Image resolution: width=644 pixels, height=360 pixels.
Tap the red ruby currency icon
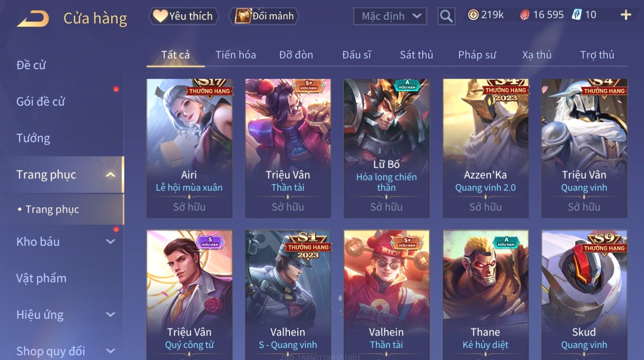point(525,15)
